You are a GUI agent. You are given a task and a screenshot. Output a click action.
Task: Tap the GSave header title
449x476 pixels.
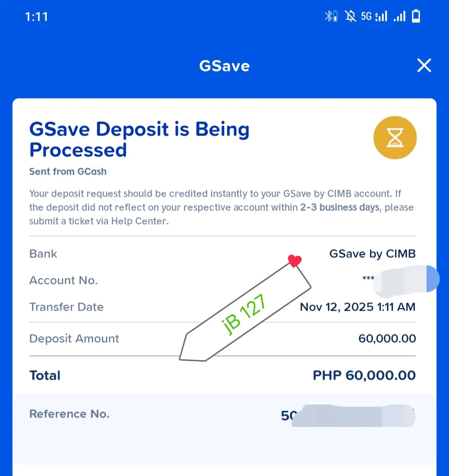point(224,66)
